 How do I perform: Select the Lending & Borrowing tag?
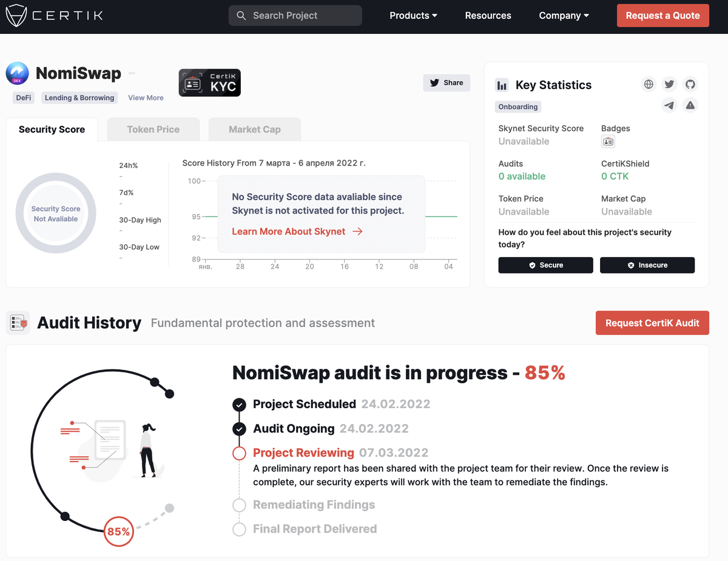point(79,98)
